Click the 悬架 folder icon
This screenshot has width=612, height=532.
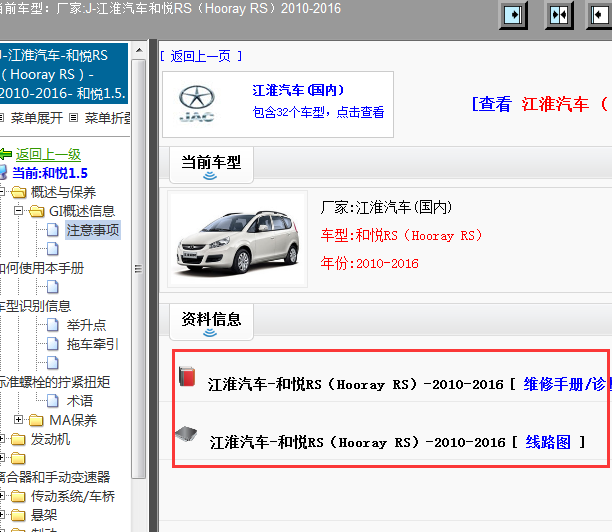18,515
